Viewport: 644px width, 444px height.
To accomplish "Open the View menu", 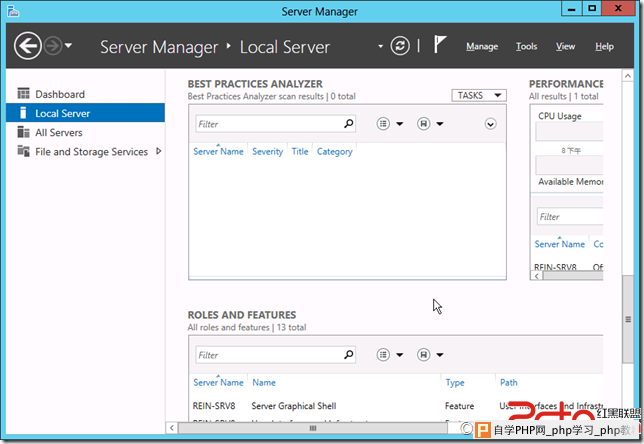I will coord(565,46).
